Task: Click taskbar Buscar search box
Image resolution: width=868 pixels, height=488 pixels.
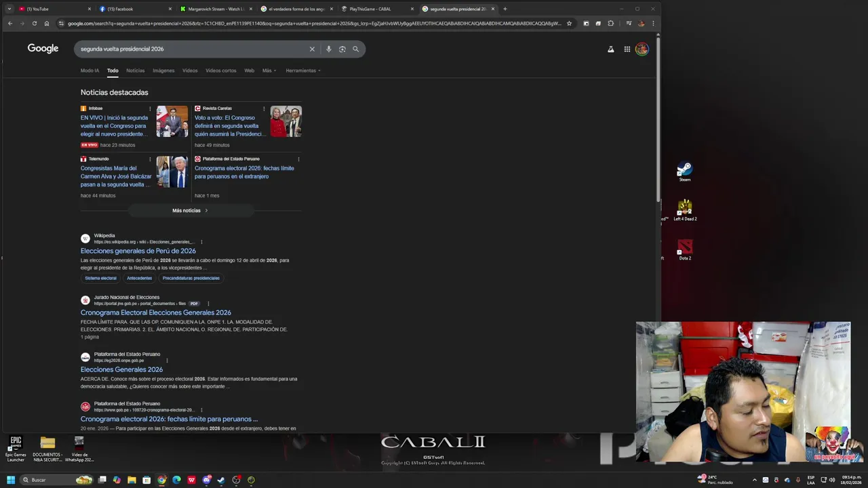Action: [x=56, y=480]
